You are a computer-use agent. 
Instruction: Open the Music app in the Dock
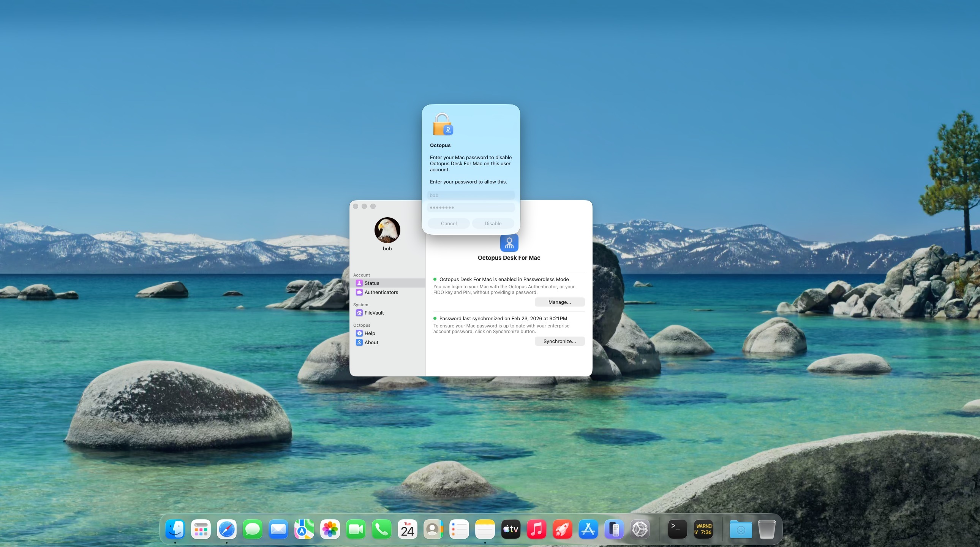pyautogui.click(x=537, y=529)
